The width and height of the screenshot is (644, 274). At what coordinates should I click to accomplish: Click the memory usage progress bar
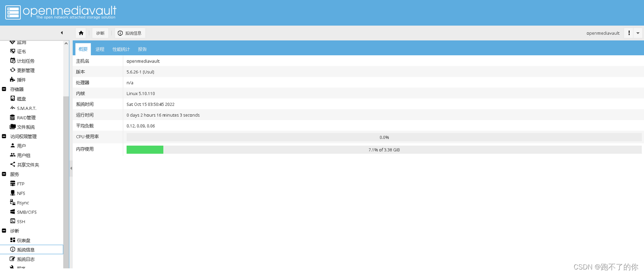click(x=384, y=150)
